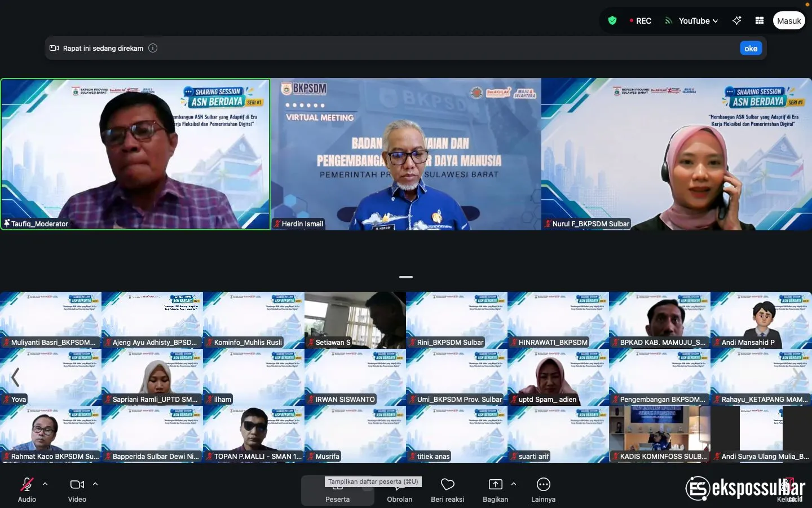Select the Herdin Ismail video tile
812x508 pixels.
click(x=406, y=154)
